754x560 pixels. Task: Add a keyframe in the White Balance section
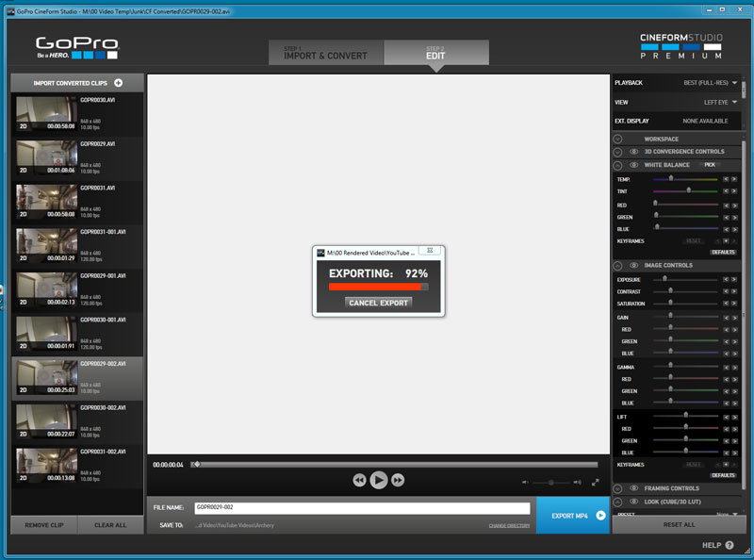(726, 241)
